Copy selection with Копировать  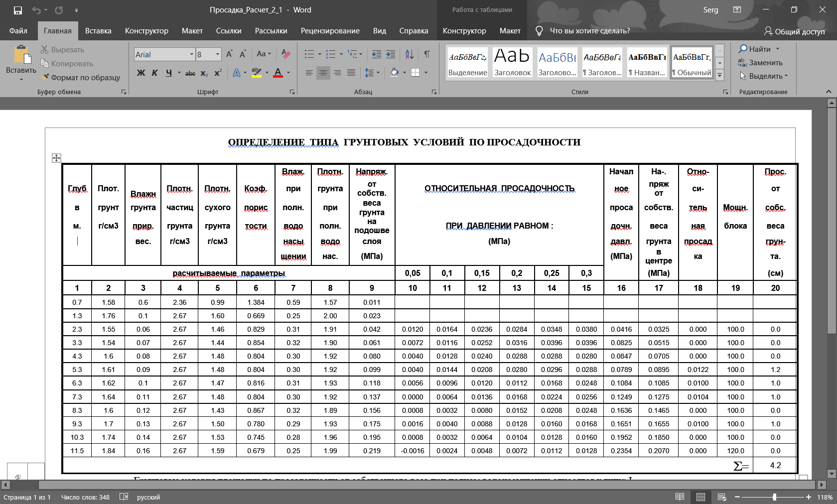pos(67,64)
